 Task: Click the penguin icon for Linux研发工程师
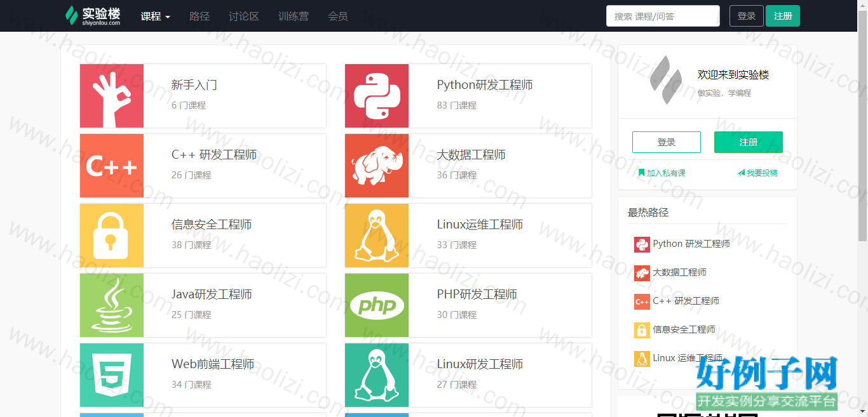(x=377, y=375)
